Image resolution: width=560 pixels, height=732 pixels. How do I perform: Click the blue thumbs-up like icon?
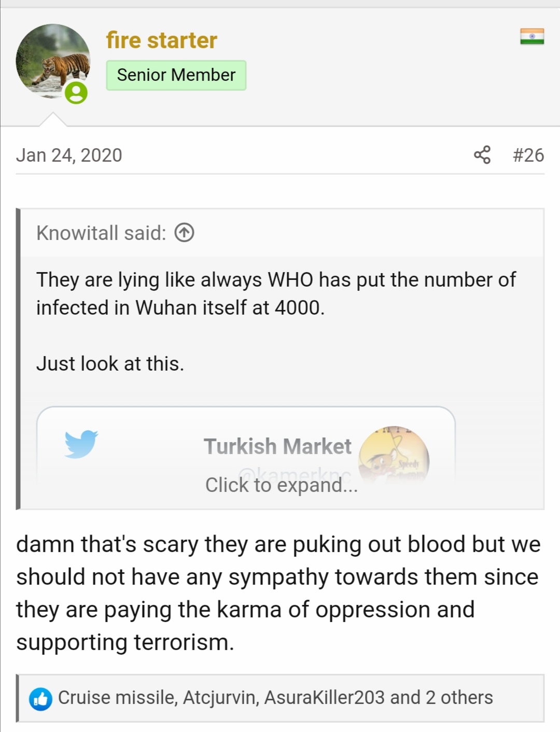click(40, 699)
